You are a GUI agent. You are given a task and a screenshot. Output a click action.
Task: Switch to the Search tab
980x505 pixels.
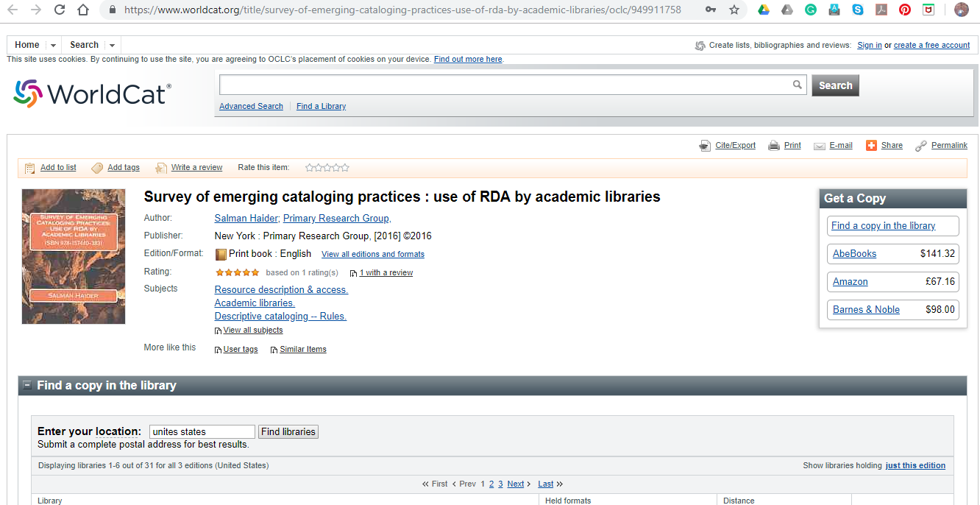point(84,44)
